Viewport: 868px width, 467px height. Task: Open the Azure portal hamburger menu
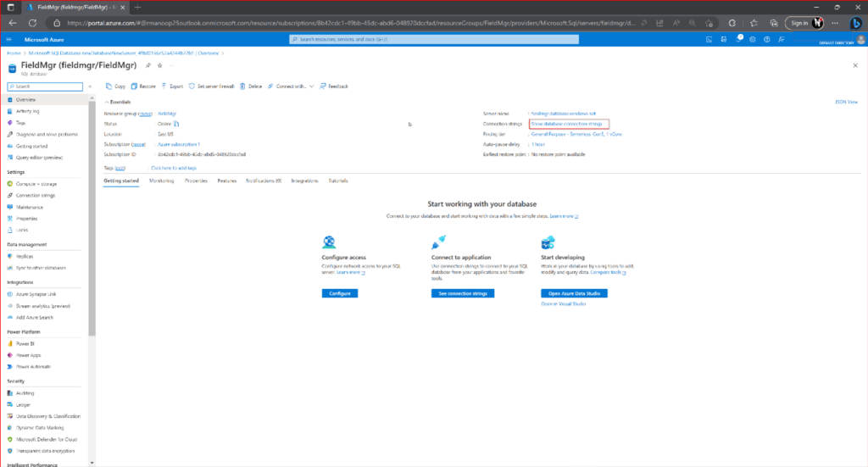pyautogui.click(x=8, y=40)
